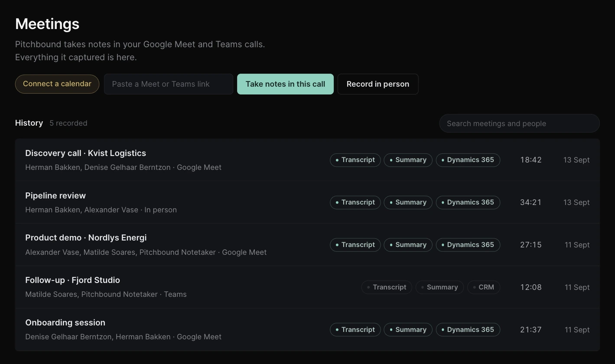Image resolution: width=615 pixels, height=364 pixels.
Task: View Transcript for Product demo Nordlys Energi
Action: click(355, 245)
